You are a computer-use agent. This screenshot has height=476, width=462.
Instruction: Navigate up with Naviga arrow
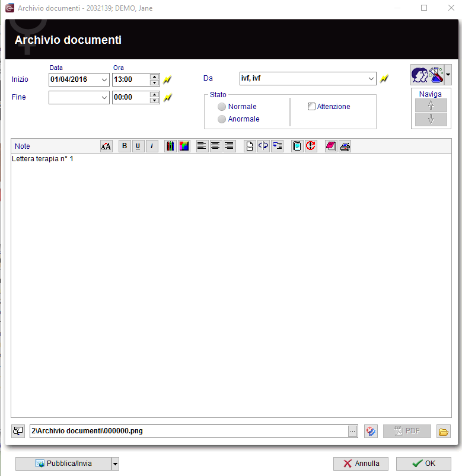[431, 106]
